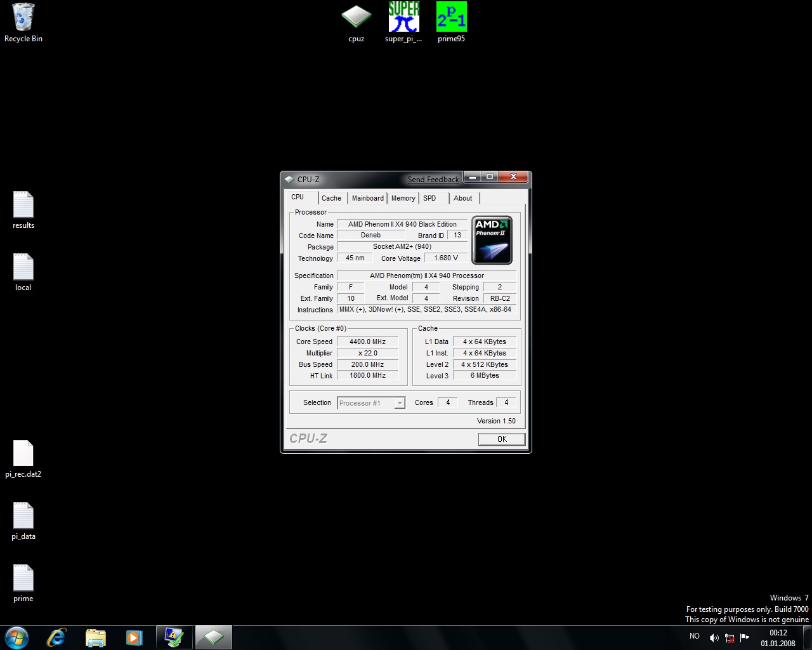812x650 pixels.
Task: Click the Ext. Family value 10
Action: click(x=351, y=298)
